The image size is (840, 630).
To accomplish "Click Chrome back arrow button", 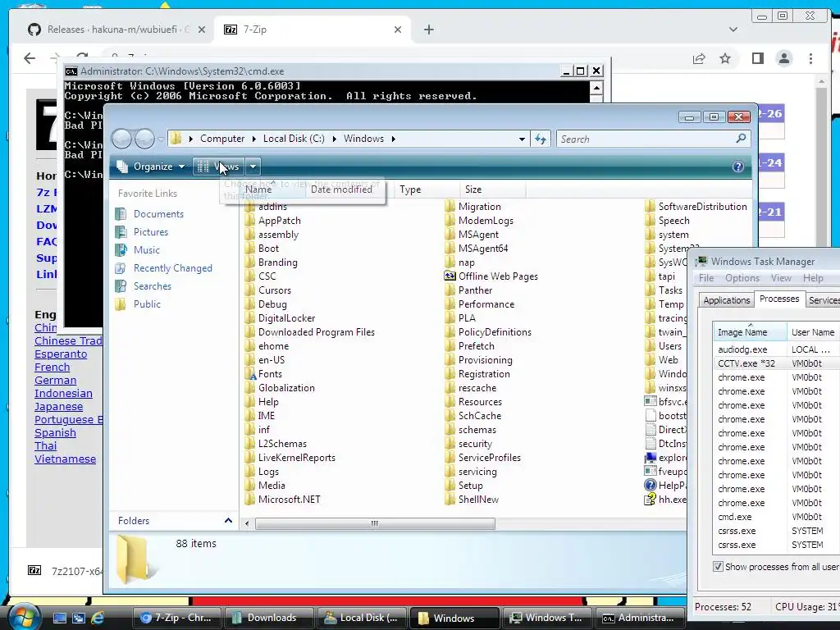I will pos(30,58).
